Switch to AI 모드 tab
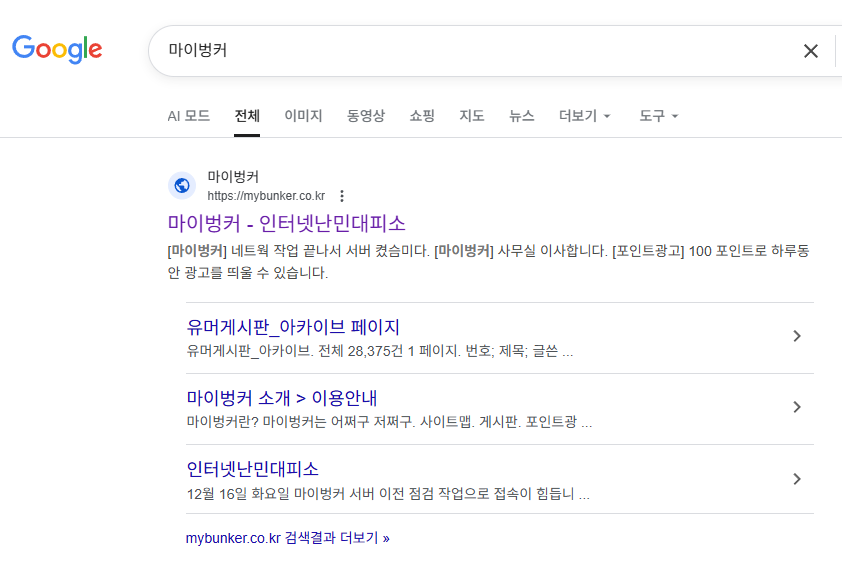 [x=188, y=116]
